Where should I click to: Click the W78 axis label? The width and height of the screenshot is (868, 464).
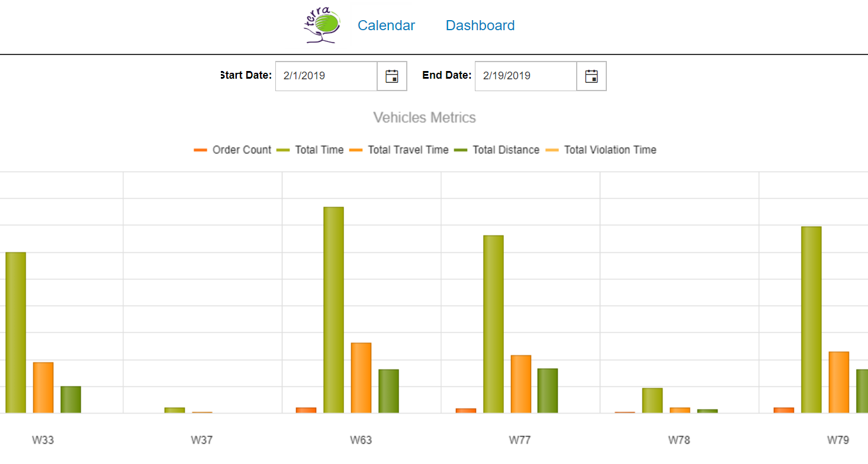[x=679, y=440]
